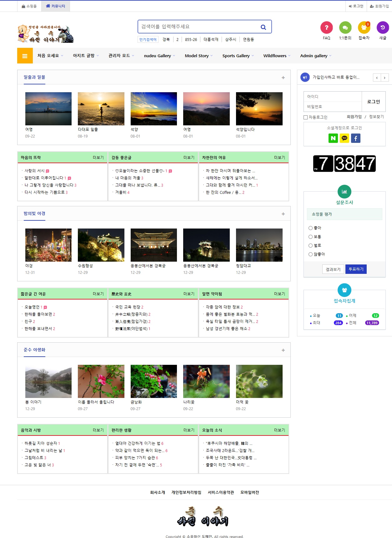Expand the 일출과 일몰 section plus icon

coord(283,78)
